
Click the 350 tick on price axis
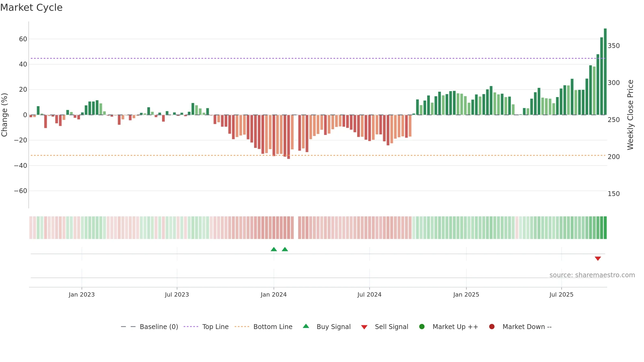tap(614, 46)
